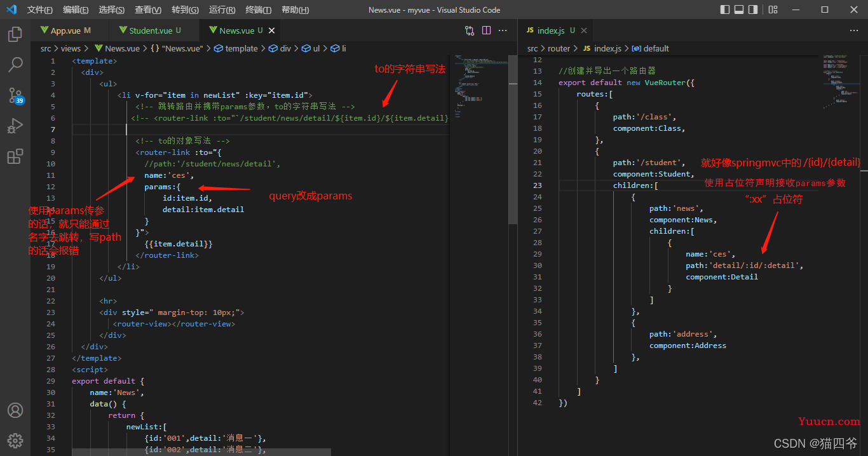This screenshot has width=868, height=456.
Task: Click horizontal scrollbar of News.vue editor
Action: (x=201, y=452)
